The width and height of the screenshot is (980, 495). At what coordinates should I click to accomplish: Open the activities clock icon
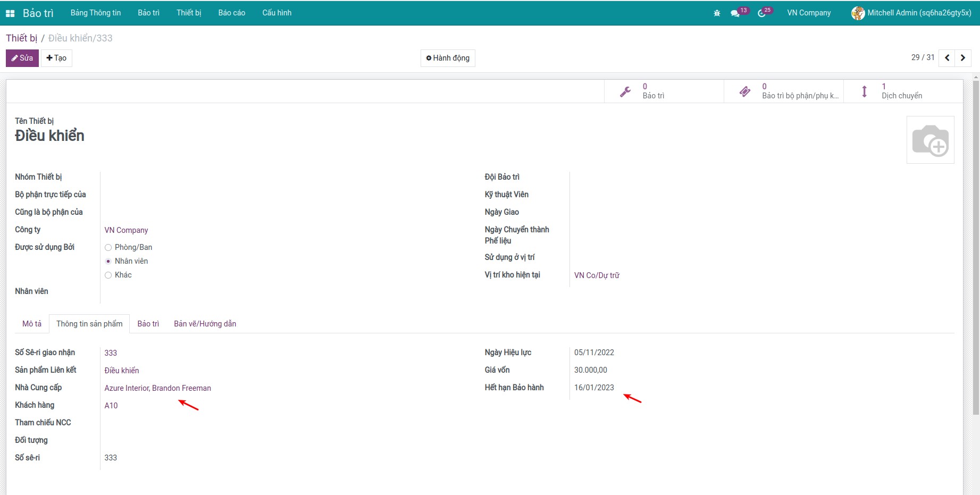pos(762,13)
